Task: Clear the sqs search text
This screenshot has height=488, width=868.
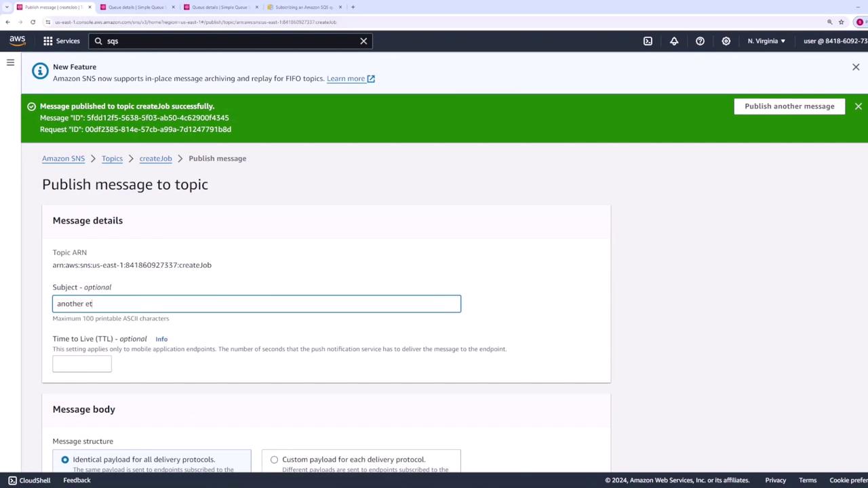Action: (363, 41)
